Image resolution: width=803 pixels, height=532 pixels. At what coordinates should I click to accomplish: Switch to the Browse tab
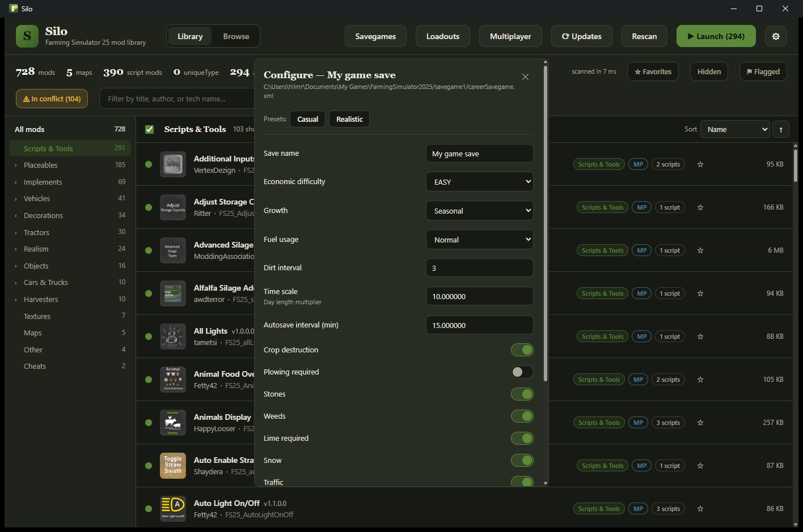(x=236, y=36)
